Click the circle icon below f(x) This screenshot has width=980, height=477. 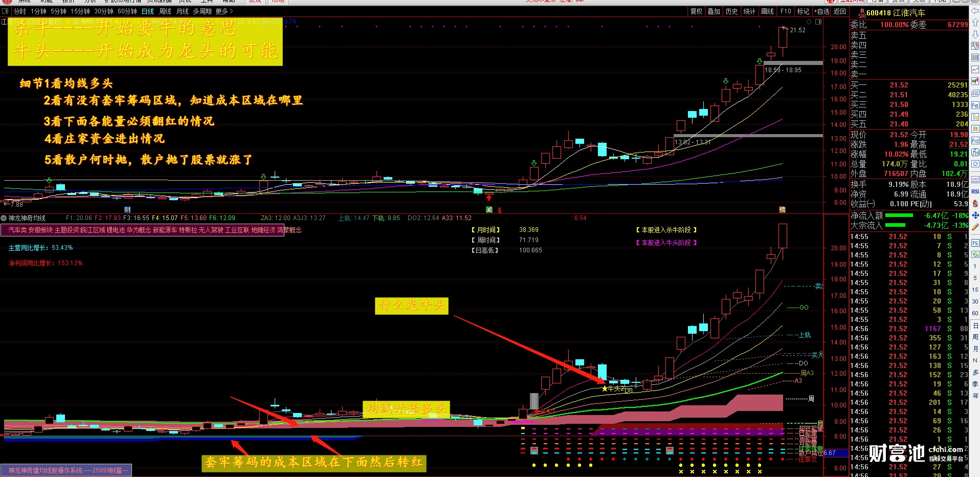click(x=975, y=164)
